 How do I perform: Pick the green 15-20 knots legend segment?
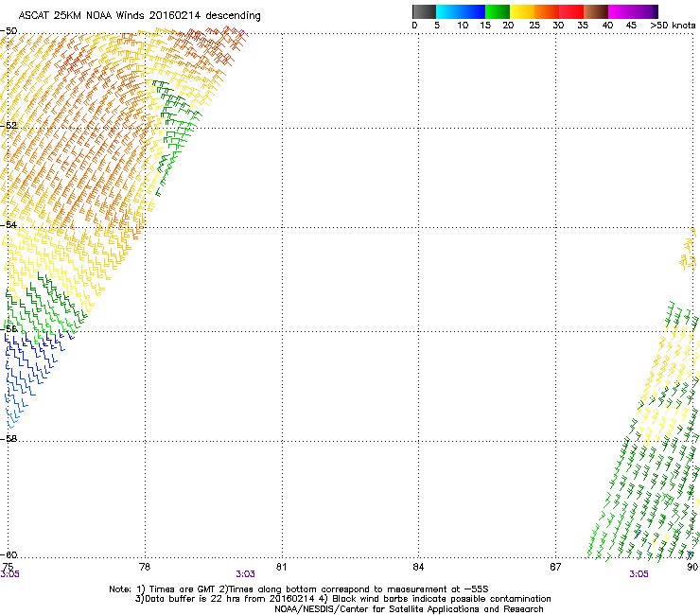498,11
